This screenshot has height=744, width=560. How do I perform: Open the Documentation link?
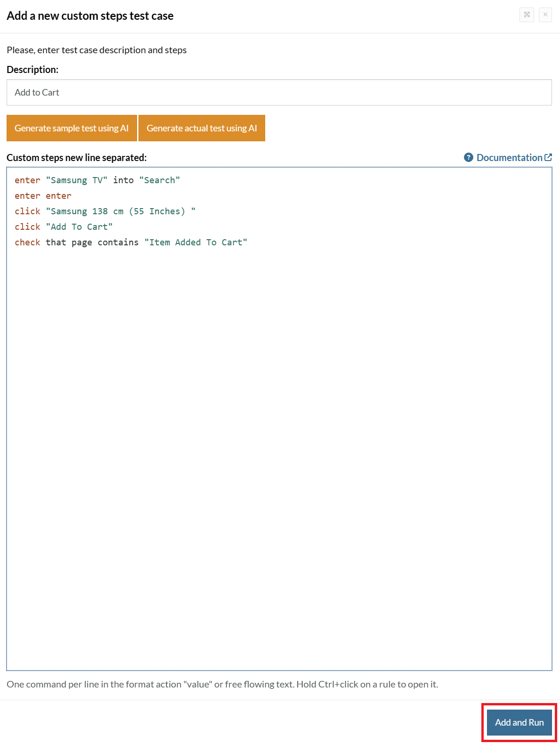click(509, 158)
